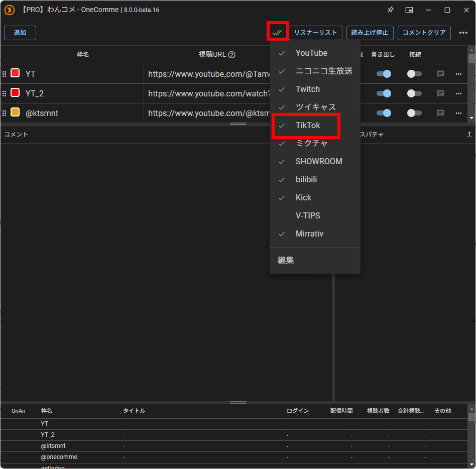Click the 書き出し column header

click(383, 55)
